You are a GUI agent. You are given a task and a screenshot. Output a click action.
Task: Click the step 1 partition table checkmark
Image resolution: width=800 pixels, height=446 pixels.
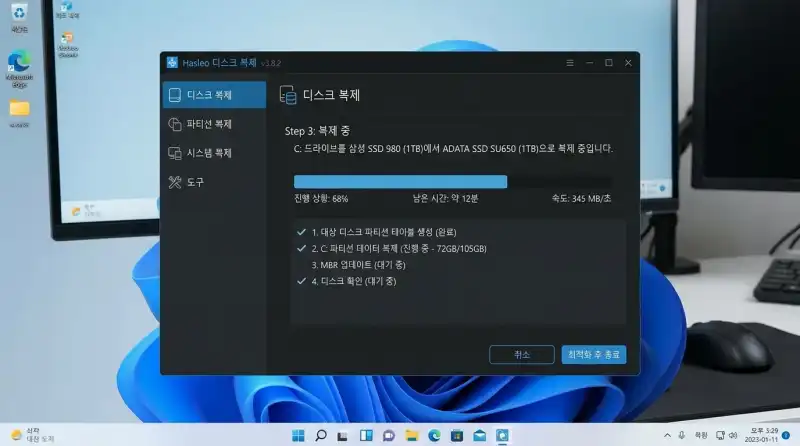(301, 231)
